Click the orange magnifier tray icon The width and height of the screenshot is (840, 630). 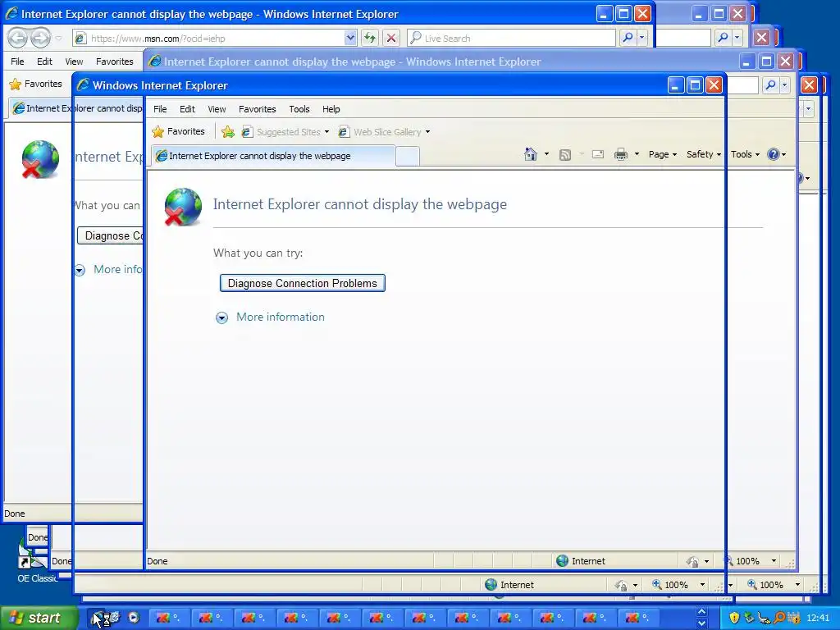pos(779,618)
